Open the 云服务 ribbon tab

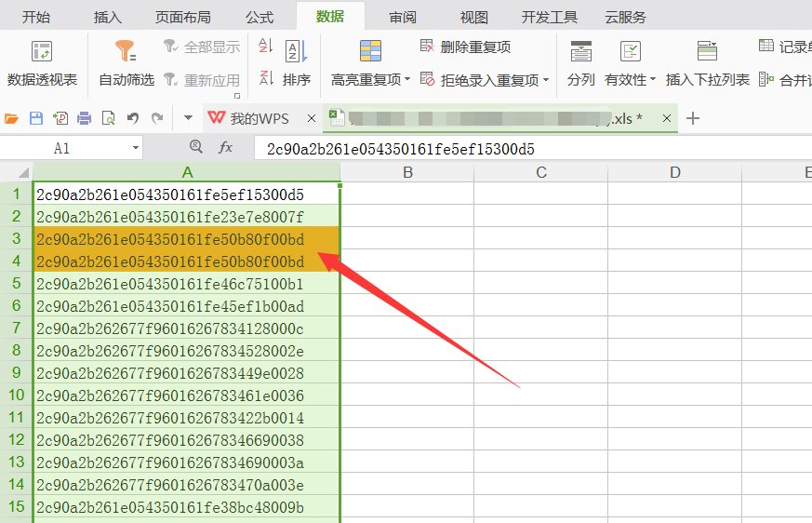point(626,17)
